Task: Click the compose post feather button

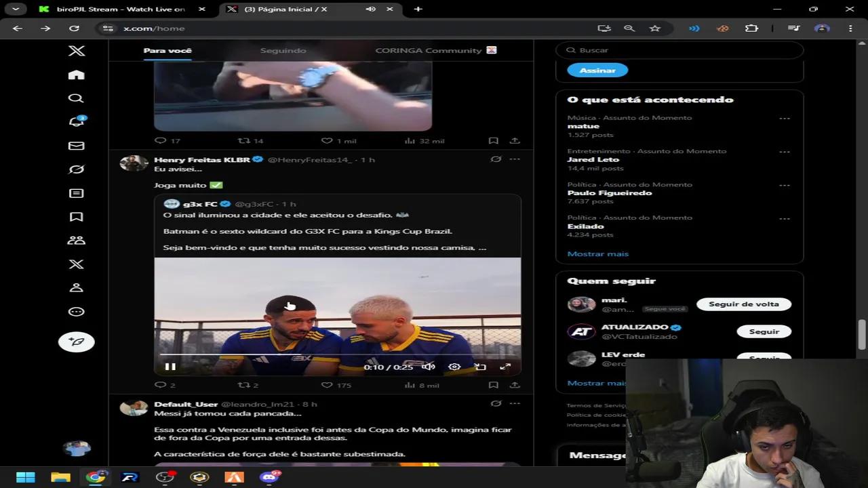Action: pos(76,342)
